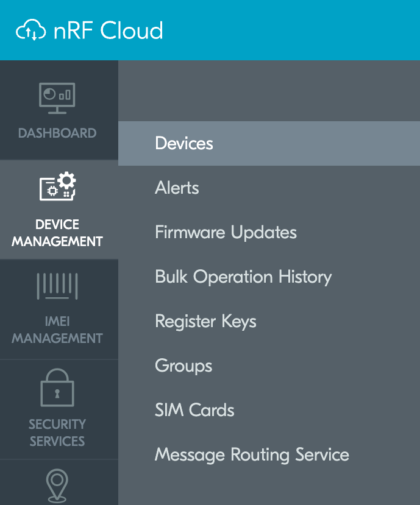The image size is (420, 505).
Task: Select Groups in the submenu
Action: pyautogui.click(x=183, y=366)
